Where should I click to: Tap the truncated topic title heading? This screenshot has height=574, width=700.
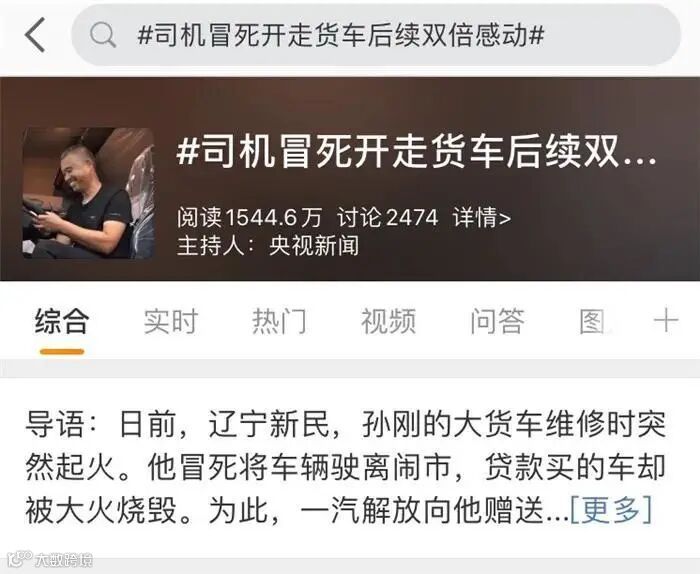417,151
